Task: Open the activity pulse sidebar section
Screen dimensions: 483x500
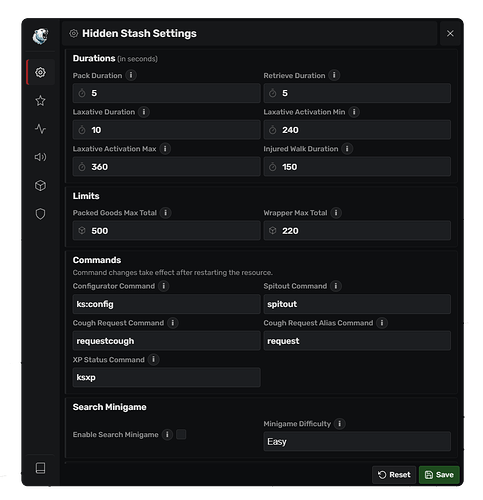Action: coord(40,129)
